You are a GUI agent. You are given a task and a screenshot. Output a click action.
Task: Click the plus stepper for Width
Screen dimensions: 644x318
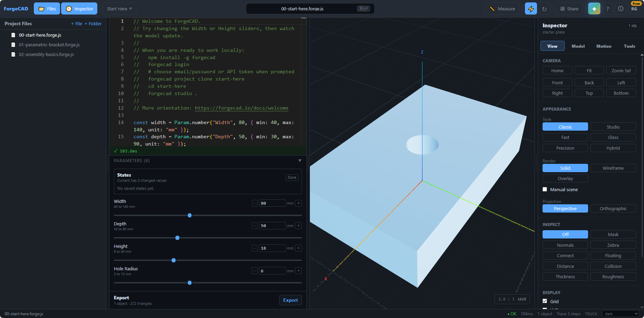click(x=299, y=203)
